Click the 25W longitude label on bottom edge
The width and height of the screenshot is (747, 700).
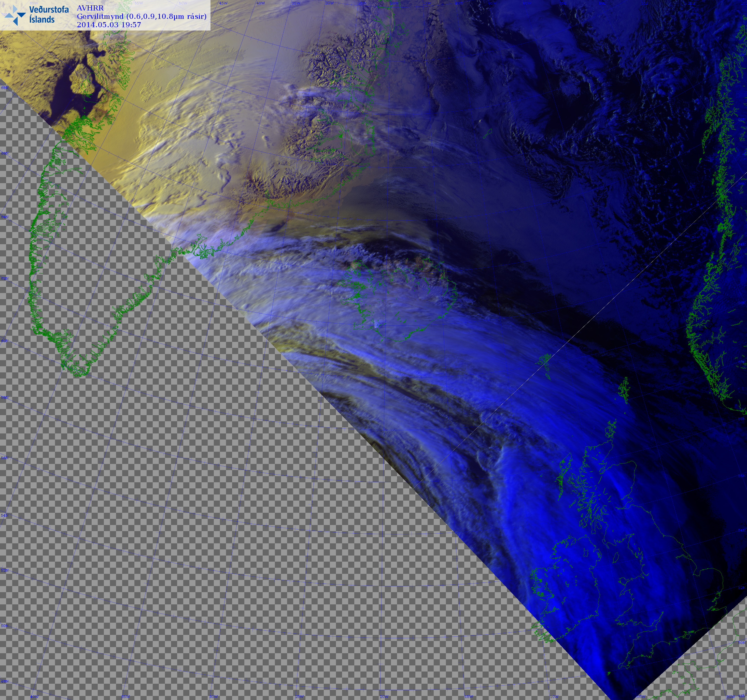click(299, 697)
